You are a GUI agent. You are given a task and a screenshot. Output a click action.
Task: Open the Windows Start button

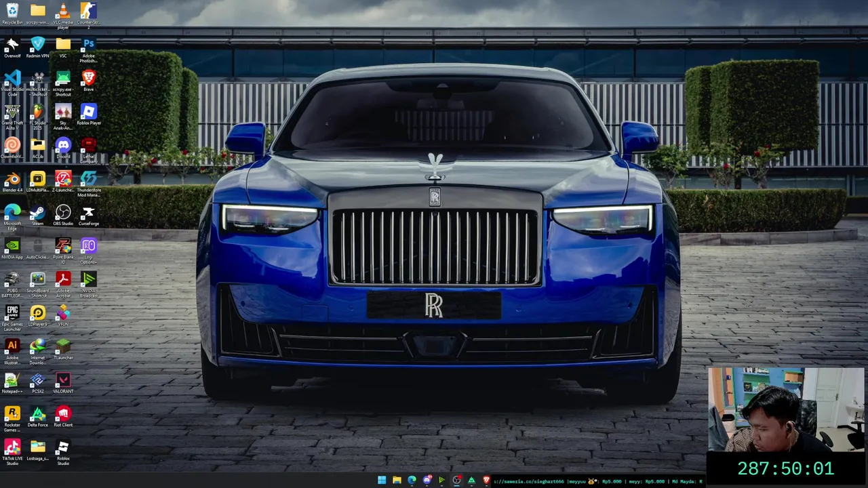[x=382, y=481]
